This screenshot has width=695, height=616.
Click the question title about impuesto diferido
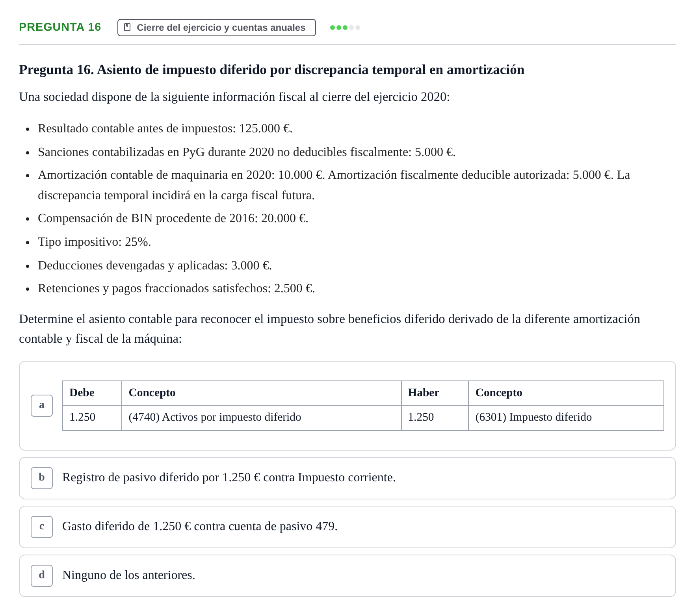click(271, 70)
